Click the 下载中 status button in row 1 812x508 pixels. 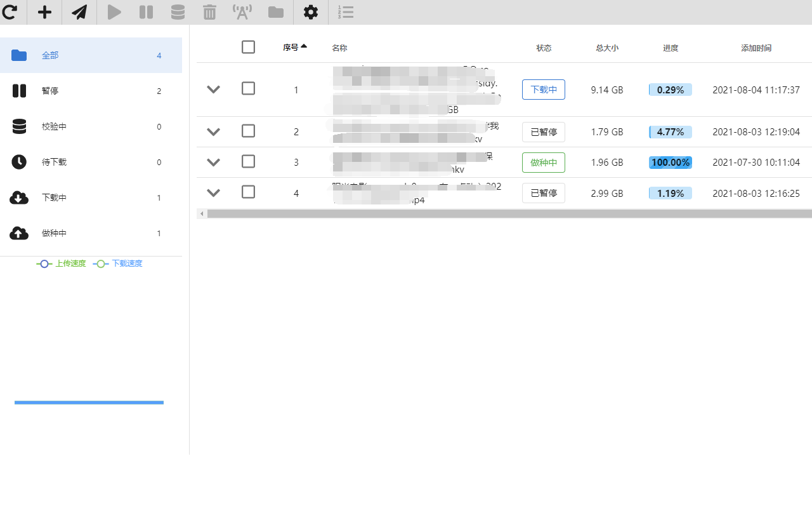(544, 90)
